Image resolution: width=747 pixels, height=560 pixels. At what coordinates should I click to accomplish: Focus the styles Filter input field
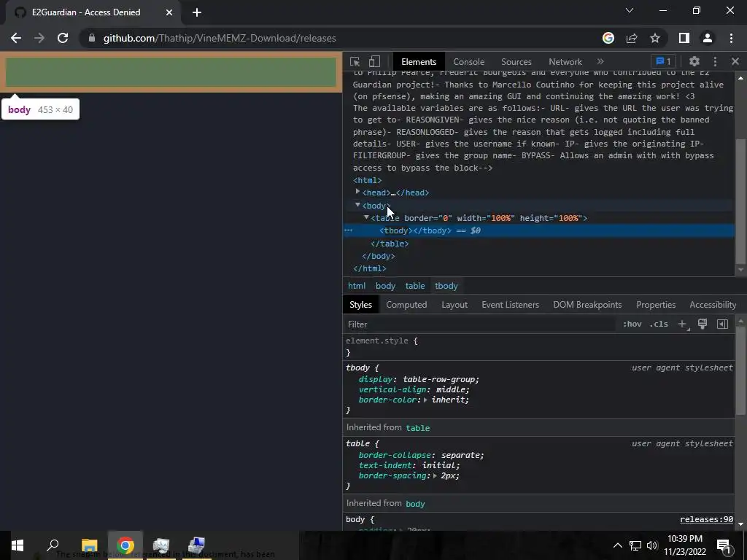click(x=480, y=324)
